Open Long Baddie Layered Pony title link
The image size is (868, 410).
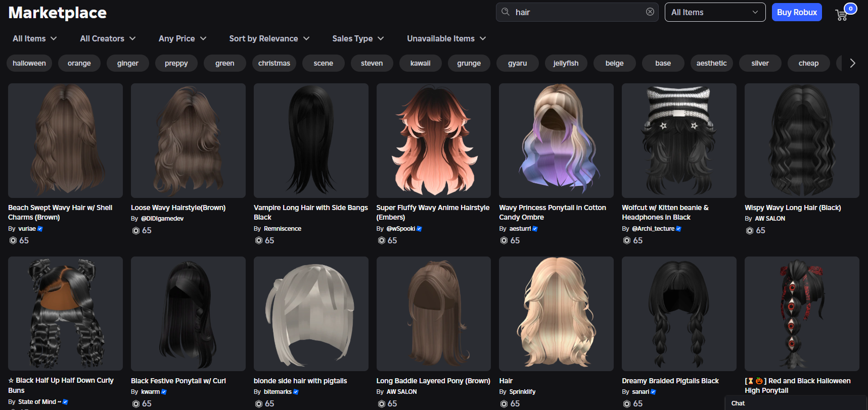433,381
